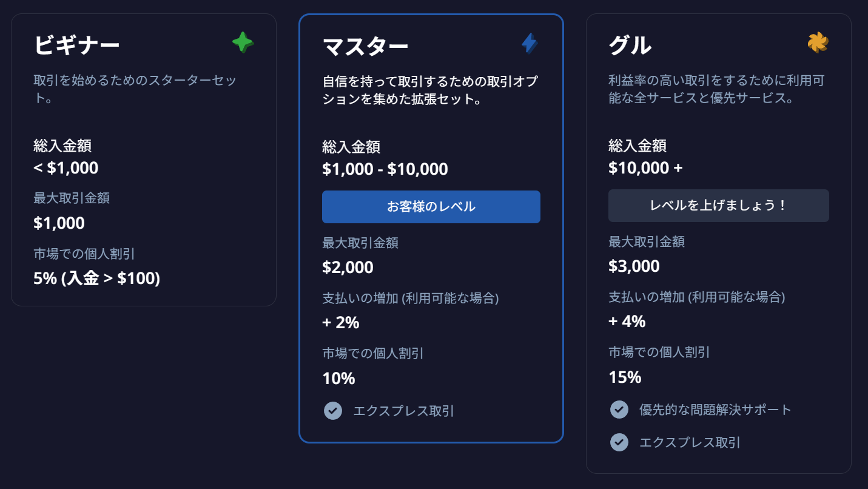This screenshot has width=868, height=489.
Task: Click the $10,000 + deposit amount
Action: pyautogui.click(x=645, y=167)
